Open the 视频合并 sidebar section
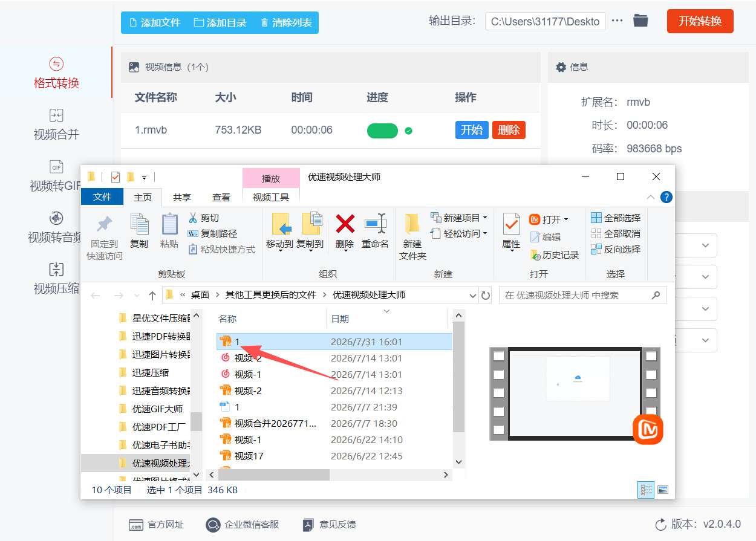This screenshot has height=541, width=756. [56, 124]
